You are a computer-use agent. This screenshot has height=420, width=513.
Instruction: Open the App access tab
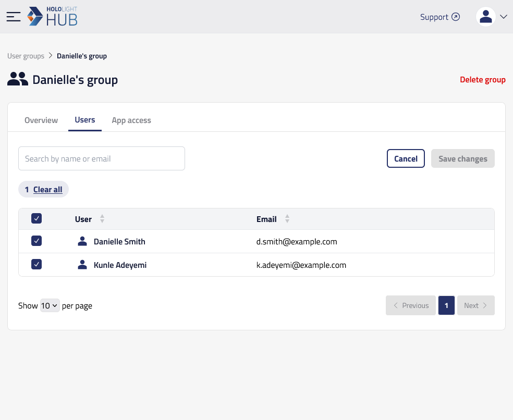coord(131,120)
